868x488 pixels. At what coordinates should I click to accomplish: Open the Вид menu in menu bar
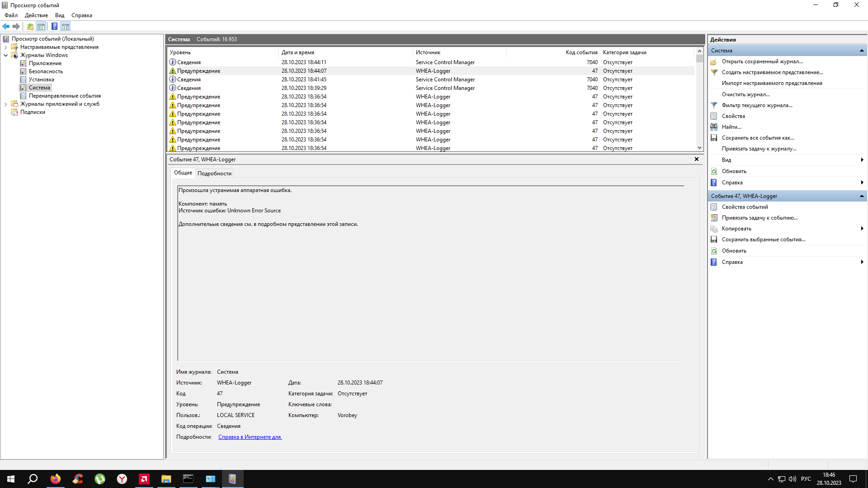pyautogui.click(x=60, y=15)
